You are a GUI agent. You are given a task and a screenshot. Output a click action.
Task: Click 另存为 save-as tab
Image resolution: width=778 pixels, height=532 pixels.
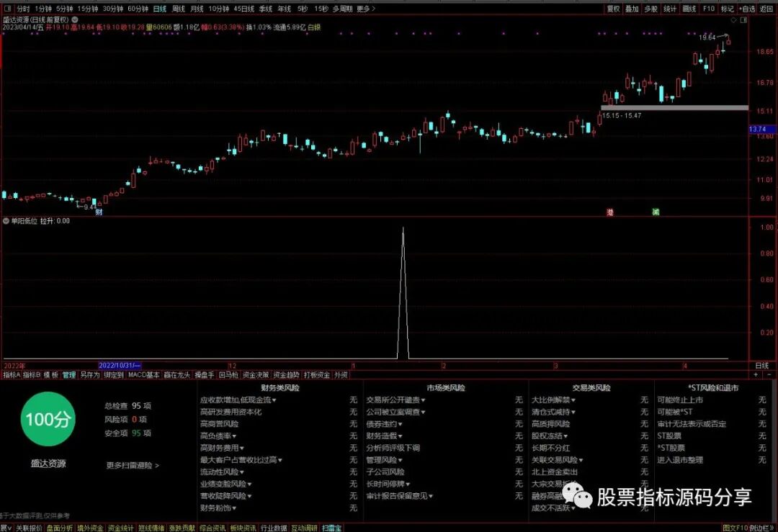[x=90, y=375]
